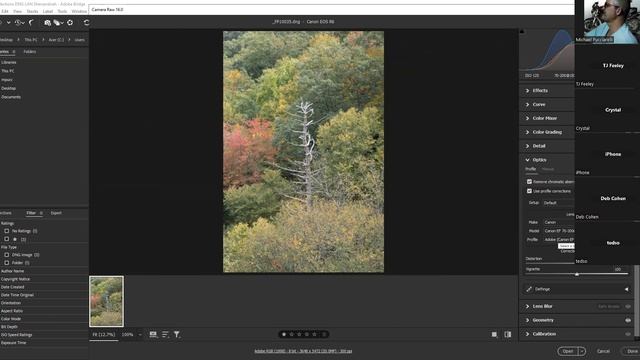
Task: Click the refine batch icon in Bridge toolbar
Action: click(58, 22)
